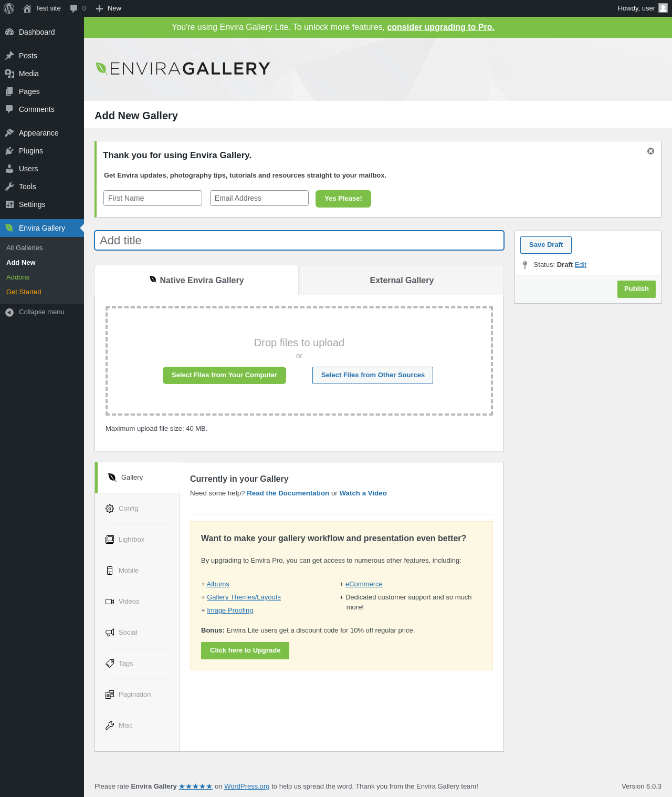Edit the draft status link

pyautogui.click(x=580, y=265)
